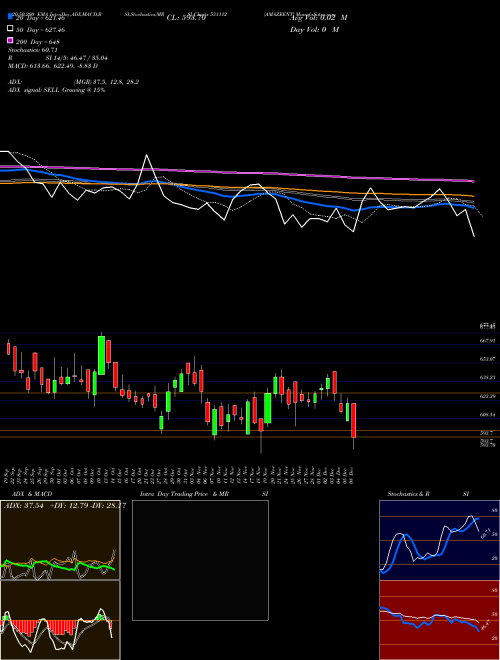Click the SI 14/3: 46.47 / 33.04 readout
Screen dimensions: 500x660
pyautogui.click(x=77, y=58)
